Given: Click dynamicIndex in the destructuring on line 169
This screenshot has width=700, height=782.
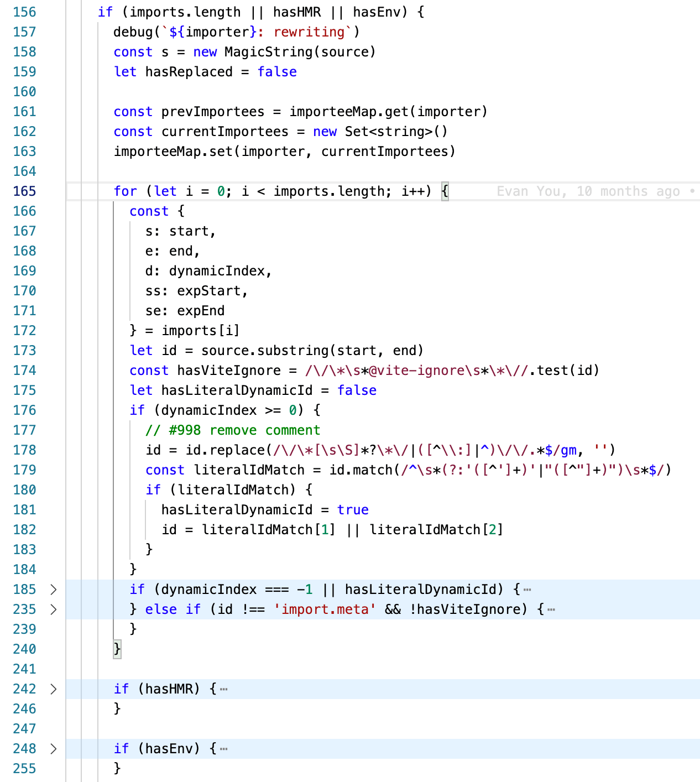Looking at the screenshot, I should click(x=217, y=271).
